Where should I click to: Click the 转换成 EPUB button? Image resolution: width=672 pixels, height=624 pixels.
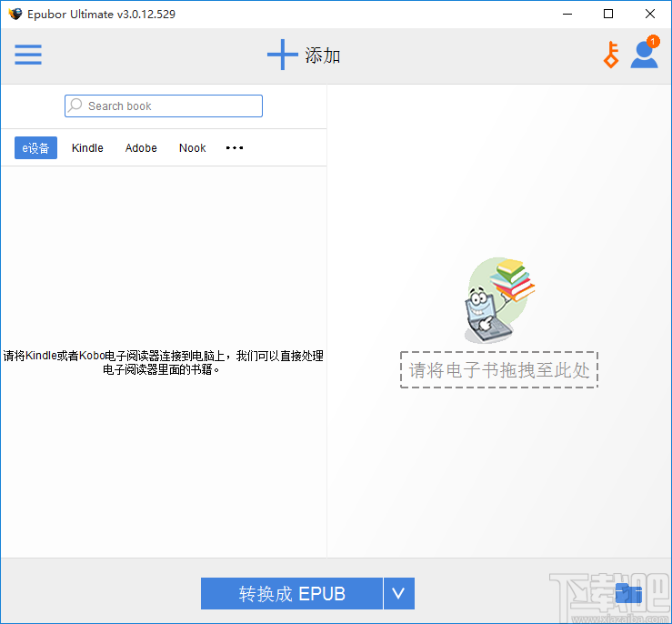coord(291,594)
